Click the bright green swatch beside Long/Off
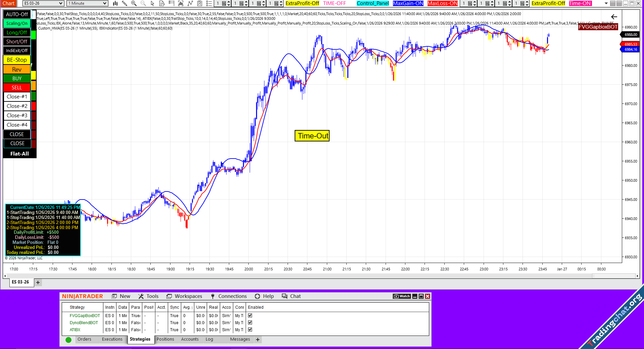The image size is (644, 349). tap(34, 35)
